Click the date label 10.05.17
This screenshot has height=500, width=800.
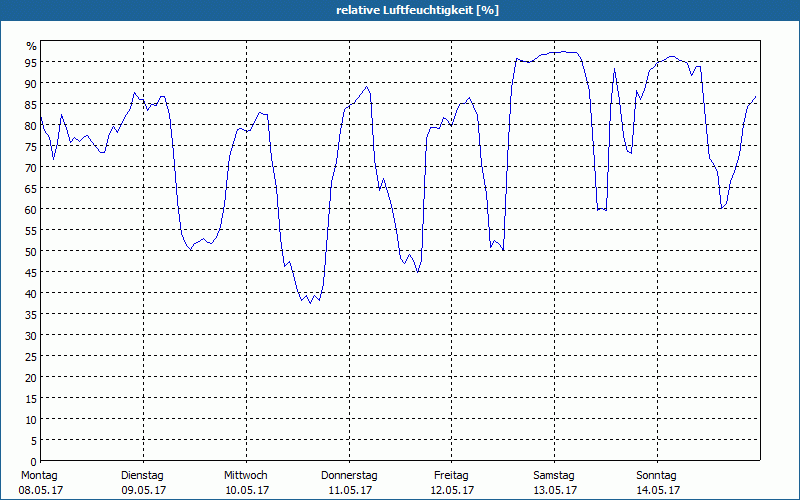coord(247,490)
